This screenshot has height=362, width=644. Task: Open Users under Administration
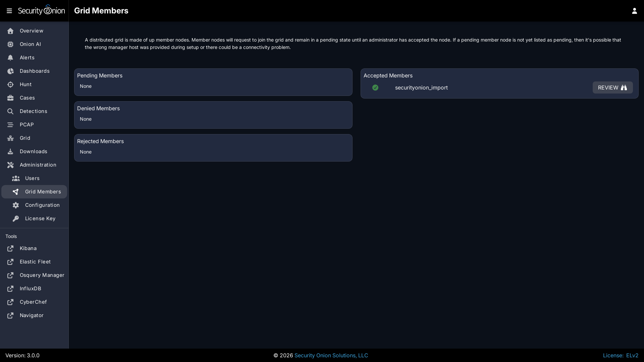[32, 178]
